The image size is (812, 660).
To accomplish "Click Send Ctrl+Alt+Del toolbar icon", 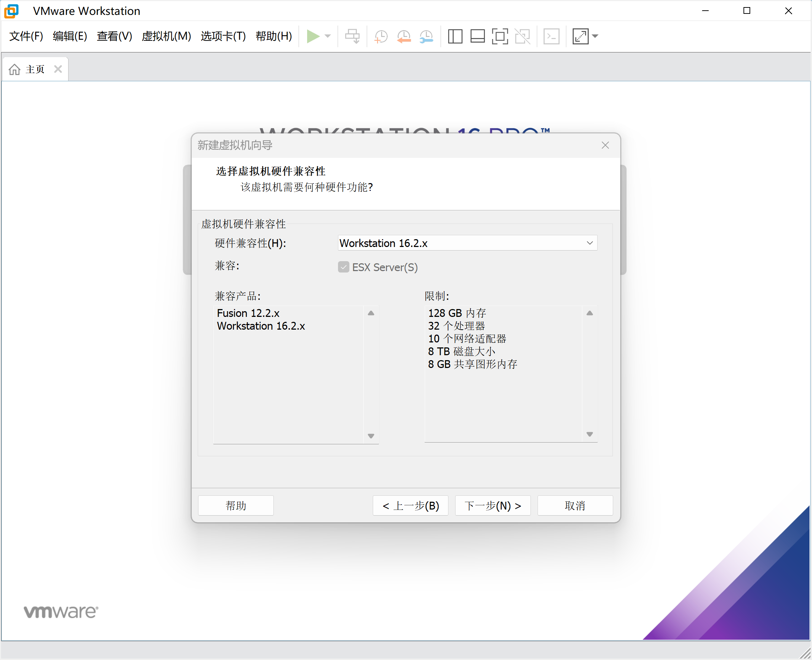I will 352,37.
